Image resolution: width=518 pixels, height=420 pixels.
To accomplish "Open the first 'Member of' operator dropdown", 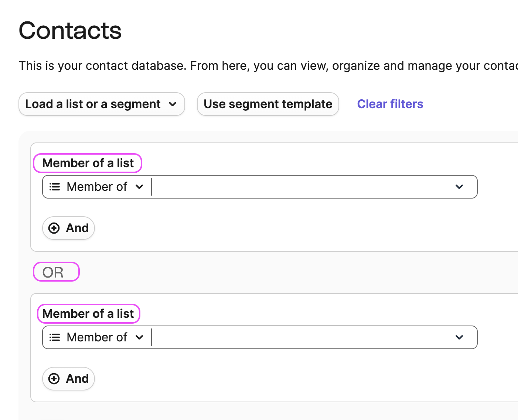I will [x=97, y=187].
